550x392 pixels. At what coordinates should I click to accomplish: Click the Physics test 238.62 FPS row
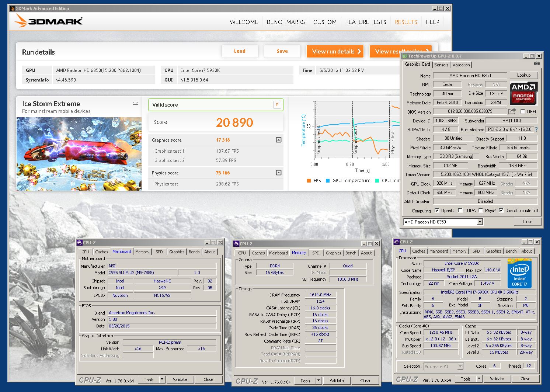click(216, 184)
